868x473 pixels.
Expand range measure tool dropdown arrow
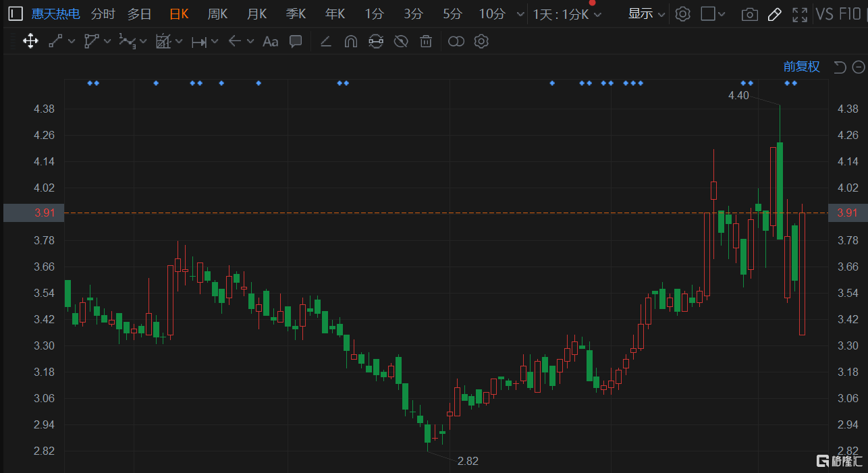[215, 42]
